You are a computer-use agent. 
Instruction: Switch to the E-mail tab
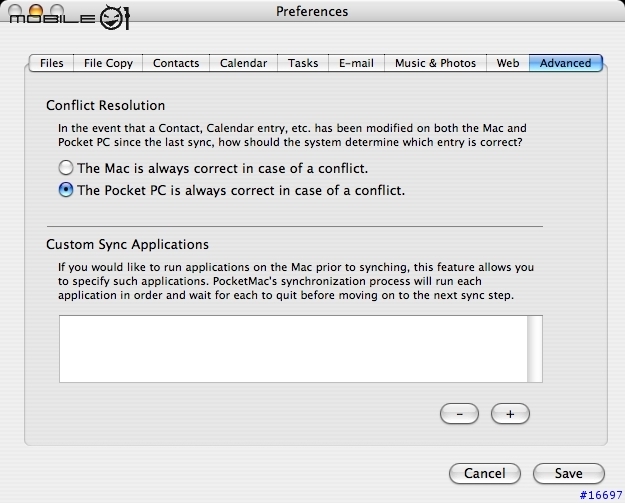pos(356,63)
